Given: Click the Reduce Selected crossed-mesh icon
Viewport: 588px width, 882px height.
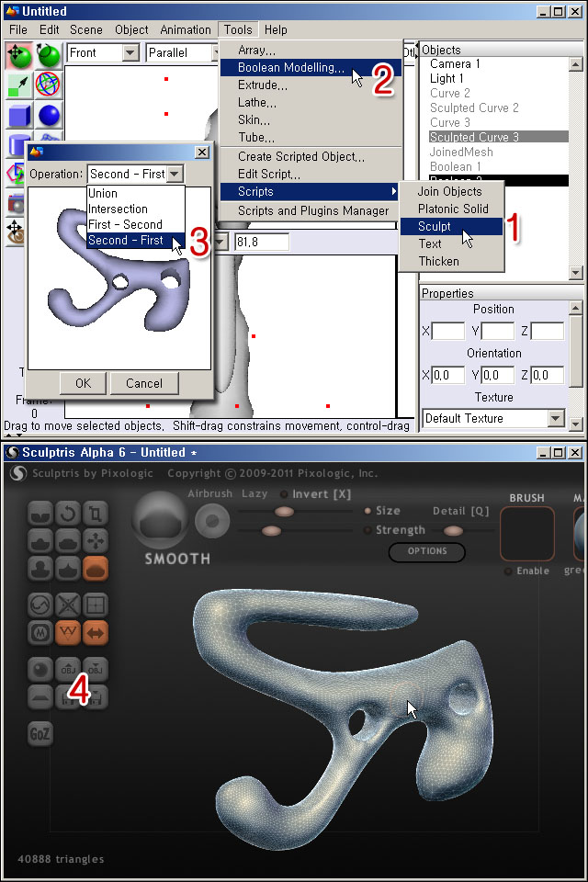Looking at the screenshot, I should (x=68, y=605).
